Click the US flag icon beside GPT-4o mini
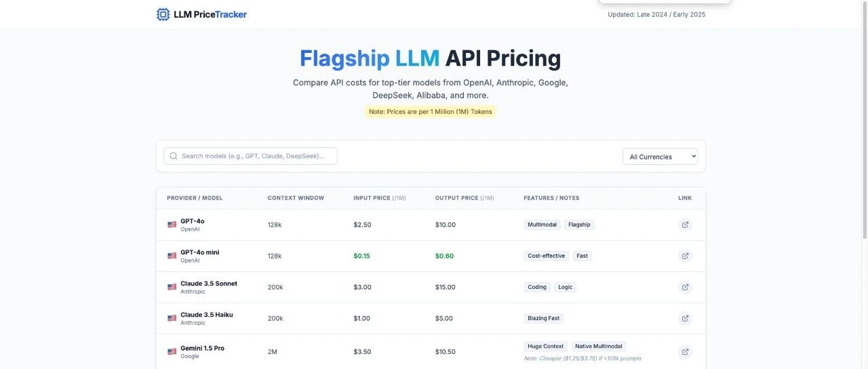Screen dimensions: 868x369 (172, 256)
